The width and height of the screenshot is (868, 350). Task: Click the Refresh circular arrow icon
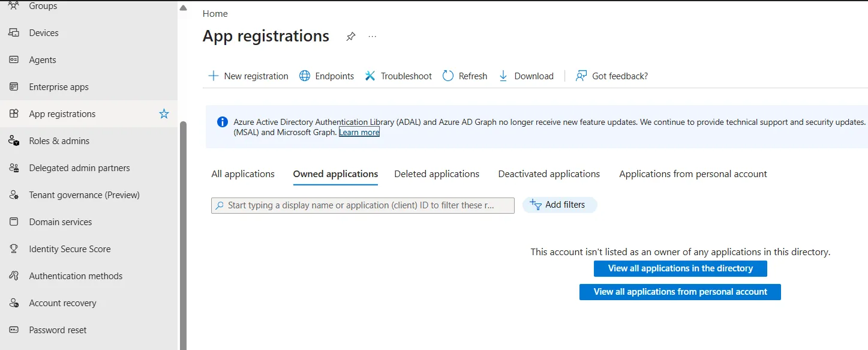[448, 76]
